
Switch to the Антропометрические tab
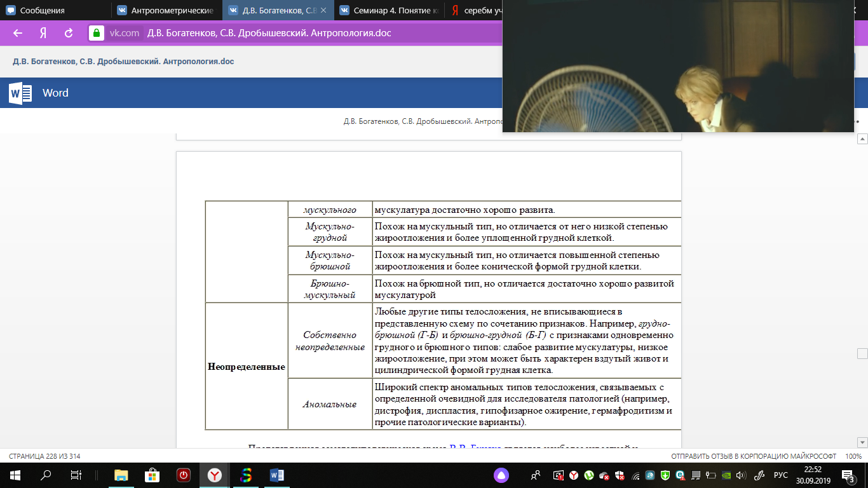pos(166,10)
